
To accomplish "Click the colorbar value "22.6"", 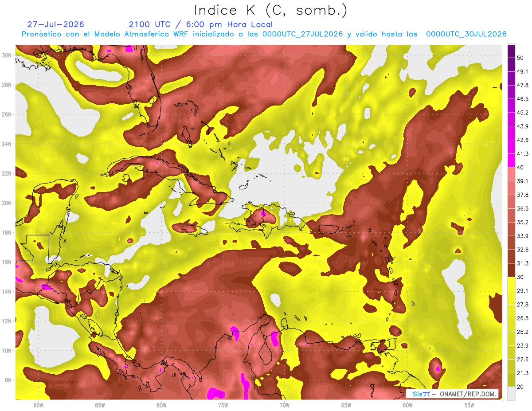I will click(523, 360).
